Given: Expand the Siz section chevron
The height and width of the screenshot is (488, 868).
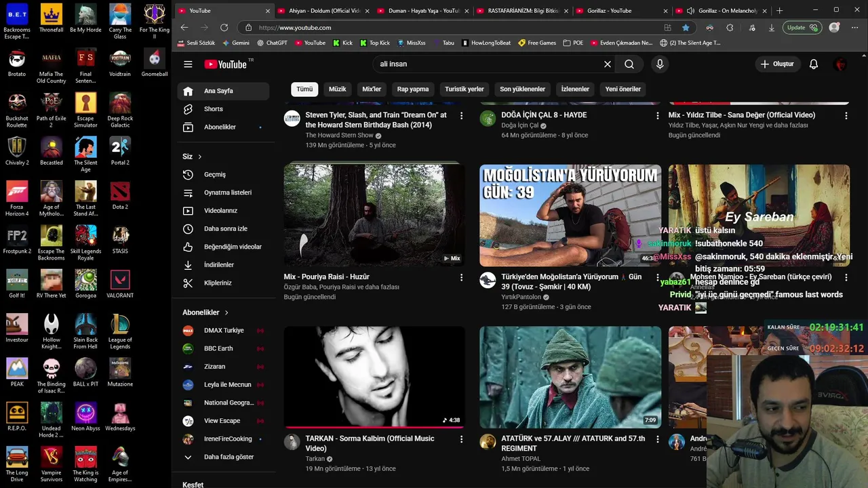Looking at the screenshot, I should click(x=199, y=157).
